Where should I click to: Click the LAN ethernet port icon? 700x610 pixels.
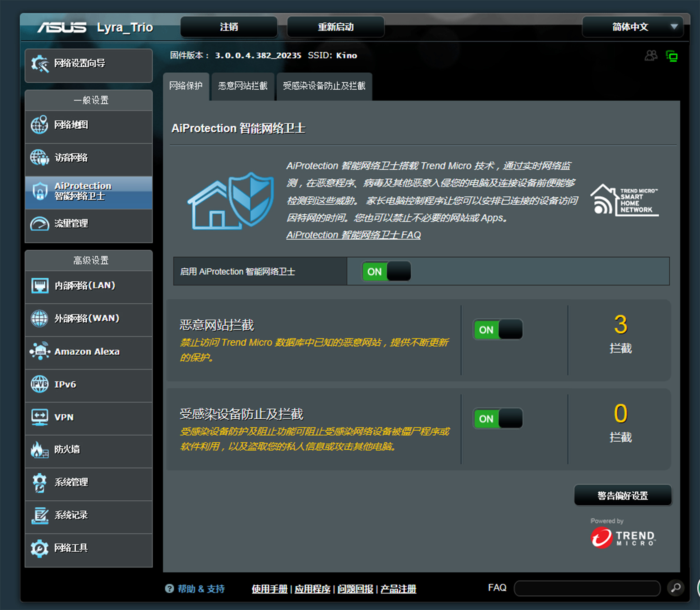39,285
